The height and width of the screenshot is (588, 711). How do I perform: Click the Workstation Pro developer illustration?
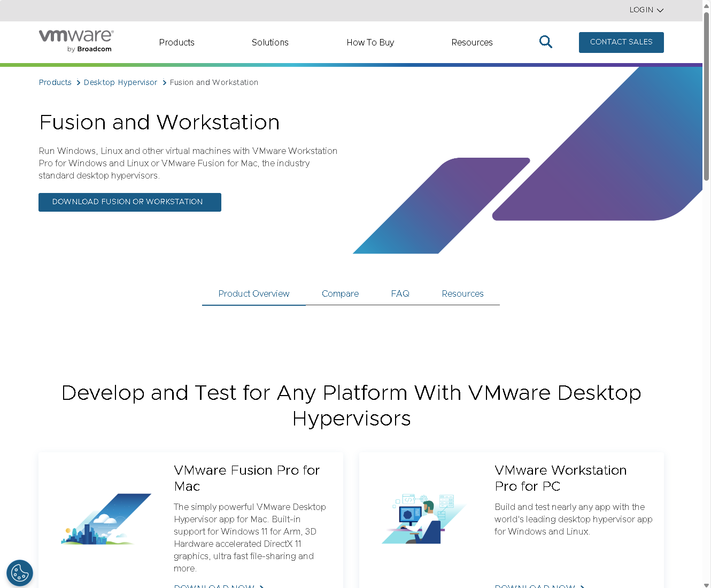point(423,518)
